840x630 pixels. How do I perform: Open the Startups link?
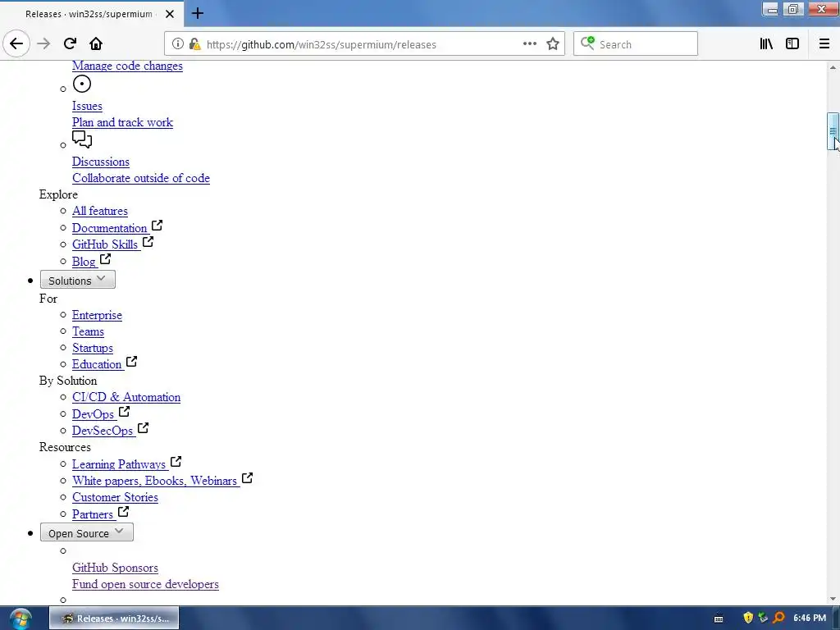coord(93,348)
